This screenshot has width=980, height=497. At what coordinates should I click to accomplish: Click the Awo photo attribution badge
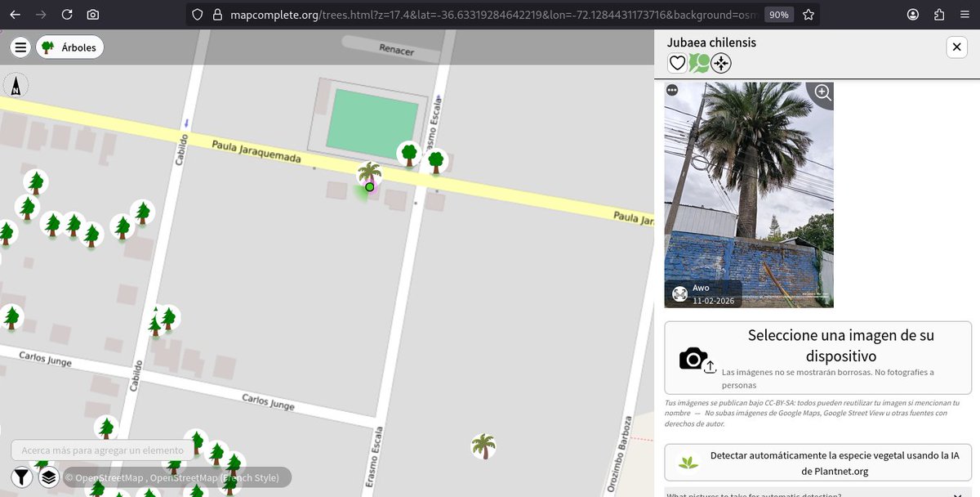click(x=703, y=293)
